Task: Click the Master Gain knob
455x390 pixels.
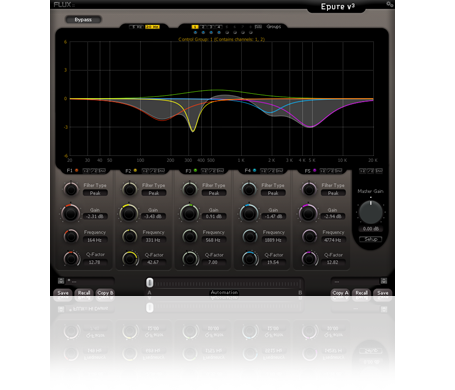Action: click(x=370, y=212)
